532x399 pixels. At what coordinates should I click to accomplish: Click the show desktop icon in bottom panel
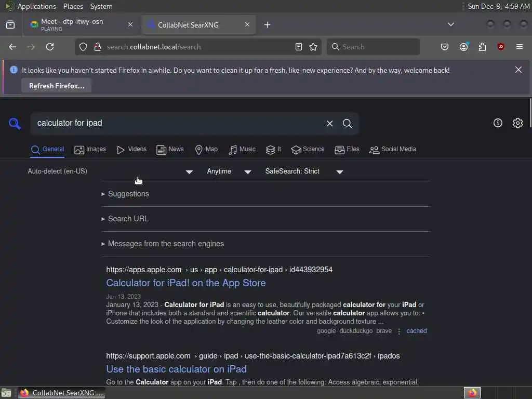pyautogui.click(x=6, y=393)
